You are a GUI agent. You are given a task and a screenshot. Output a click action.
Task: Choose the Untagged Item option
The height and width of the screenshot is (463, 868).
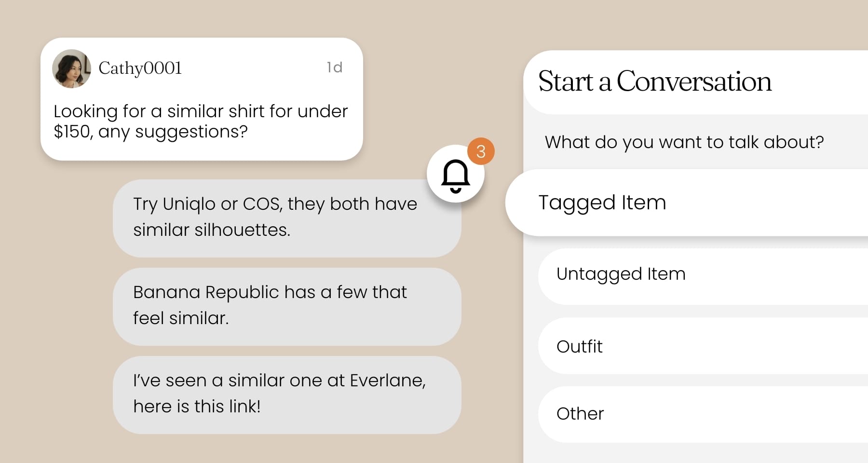[x=621, y=274]
